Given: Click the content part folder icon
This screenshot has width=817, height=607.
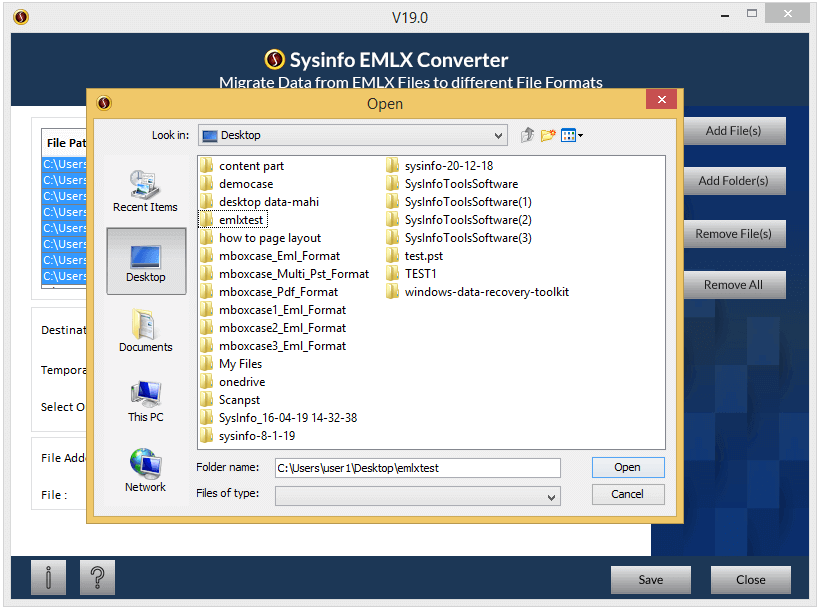Looking at the screenshot, I should (207, 166).
